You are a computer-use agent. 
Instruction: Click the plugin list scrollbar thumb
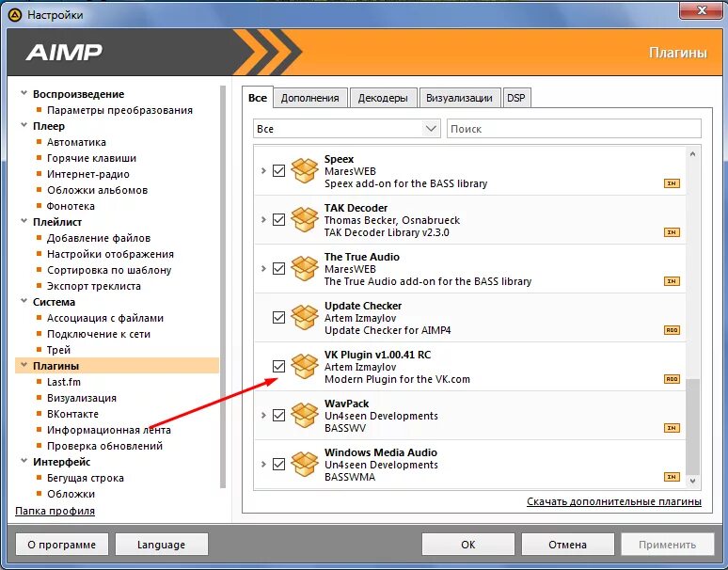coord(692,426)
